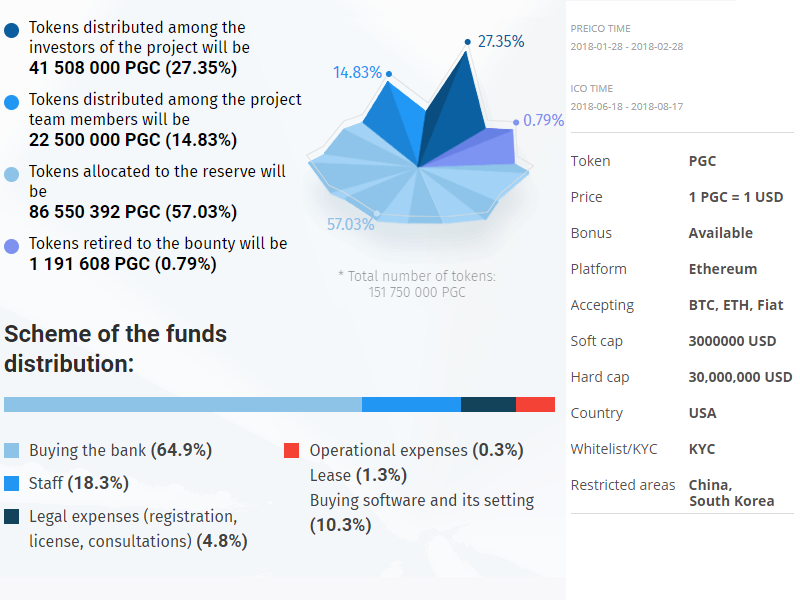
Task: Click the 27.35% chart peak marker dot
Action: (467, 42)
